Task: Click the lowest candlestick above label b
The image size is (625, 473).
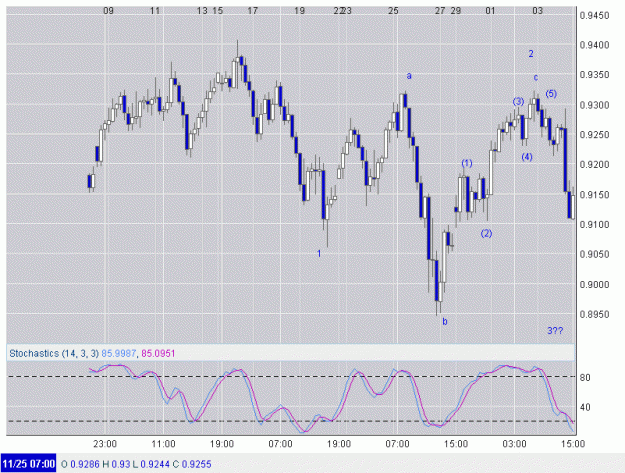Action: pyautogui.click(x=438, y=292)
